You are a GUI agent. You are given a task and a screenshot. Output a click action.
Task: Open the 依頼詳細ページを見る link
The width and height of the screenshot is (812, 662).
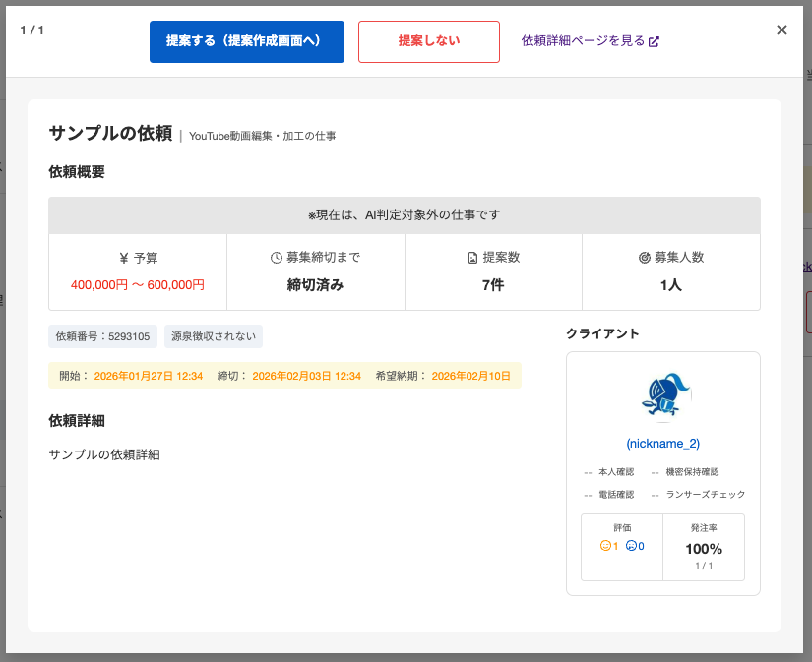583,41
